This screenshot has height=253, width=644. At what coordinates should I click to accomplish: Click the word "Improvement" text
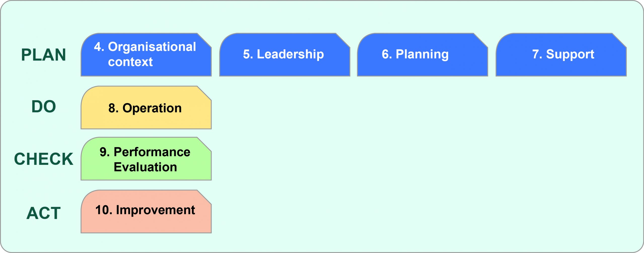click(155, 210)
